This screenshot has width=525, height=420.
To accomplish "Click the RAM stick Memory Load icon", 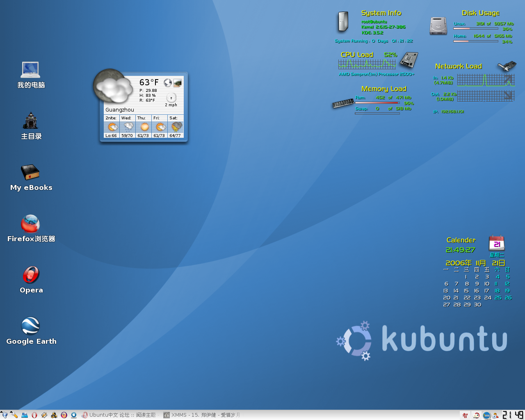I will click(x=343, y=103).
